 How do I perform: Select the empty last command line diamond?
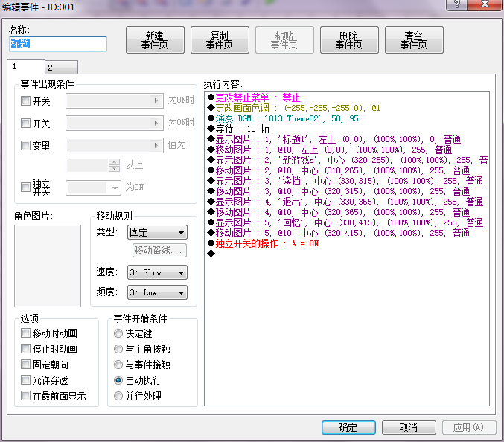click(211, 254)
